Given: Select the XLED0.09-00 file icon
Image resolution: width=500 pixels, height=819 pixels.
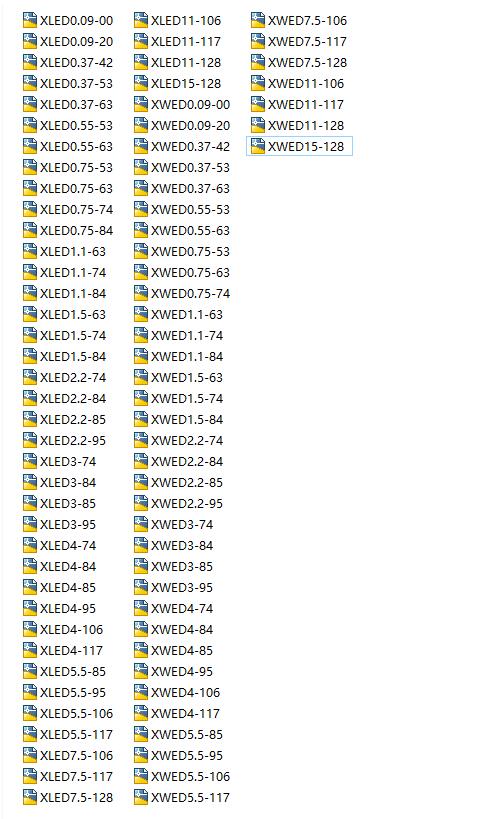Looking at the screenshot, I should point(30,20).
